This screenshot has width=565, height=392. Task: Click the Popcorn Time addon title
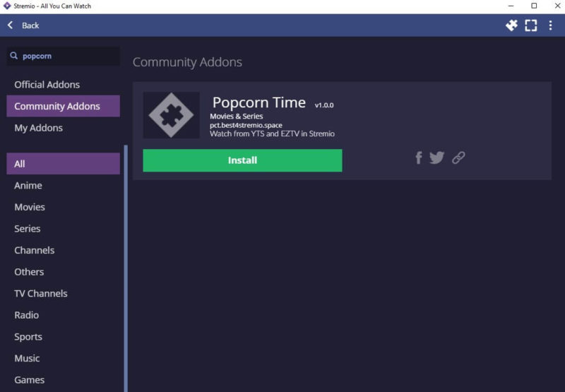click(x=259, y=102)
